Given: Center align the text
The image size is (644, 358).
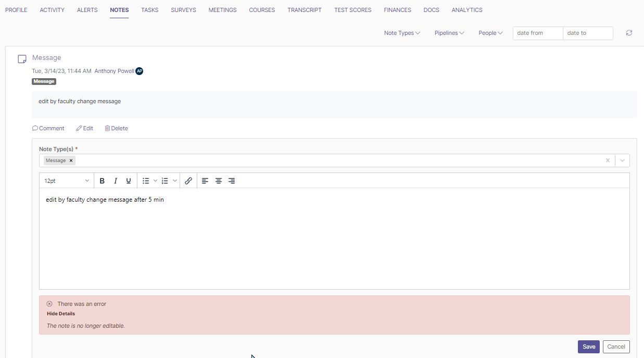Looking at the screenshot, I should pyautogui.click(x=219, y=181).
